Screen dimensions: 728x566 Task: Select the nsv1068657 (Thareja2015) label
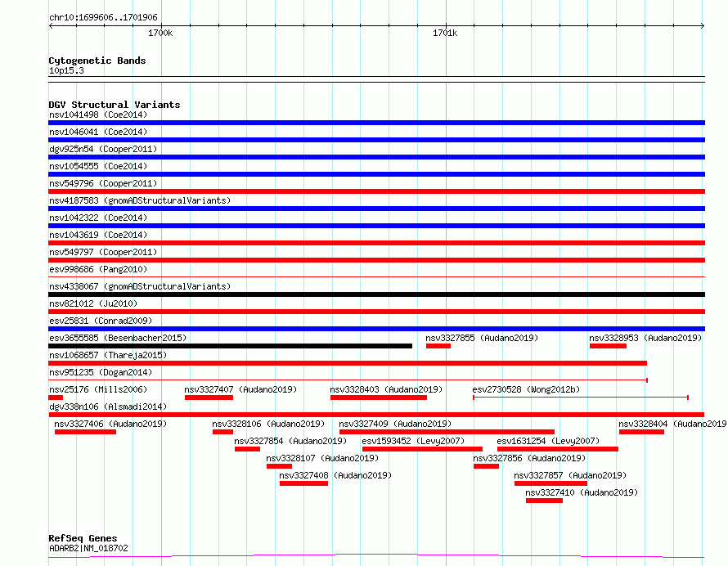coord(108,355)
